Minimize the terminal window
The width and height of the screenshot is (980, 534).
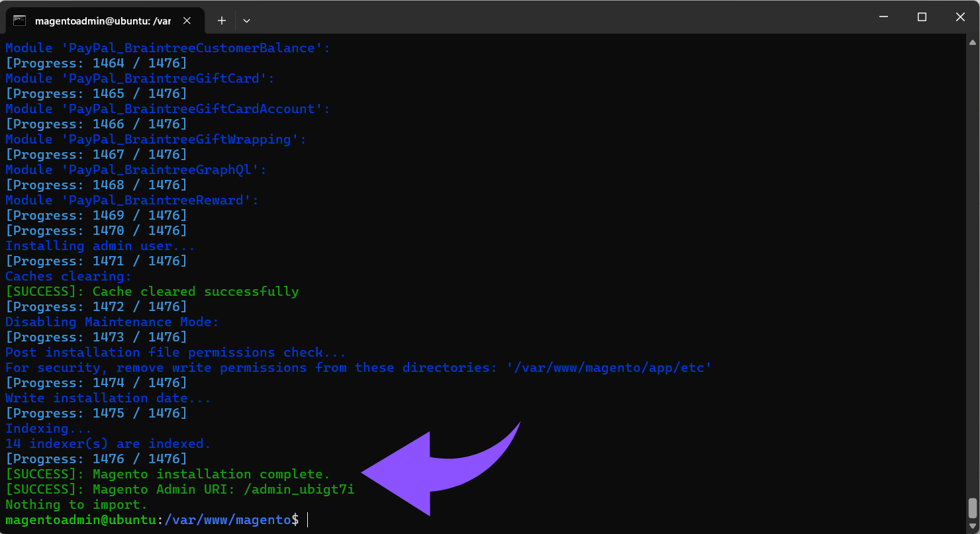[x=883, y=17]
